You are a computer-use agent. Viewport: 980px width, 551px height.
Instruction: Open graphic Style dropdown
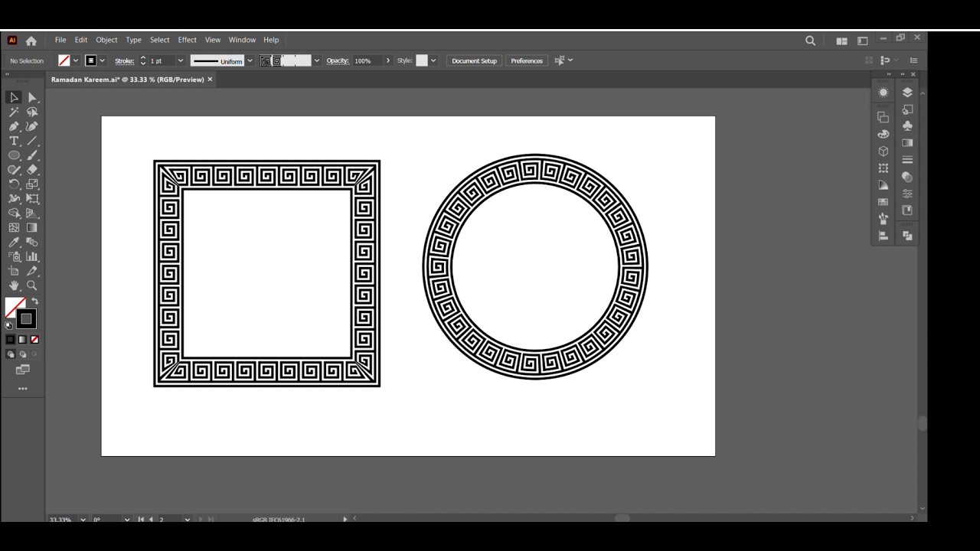[x=433, y=60]
